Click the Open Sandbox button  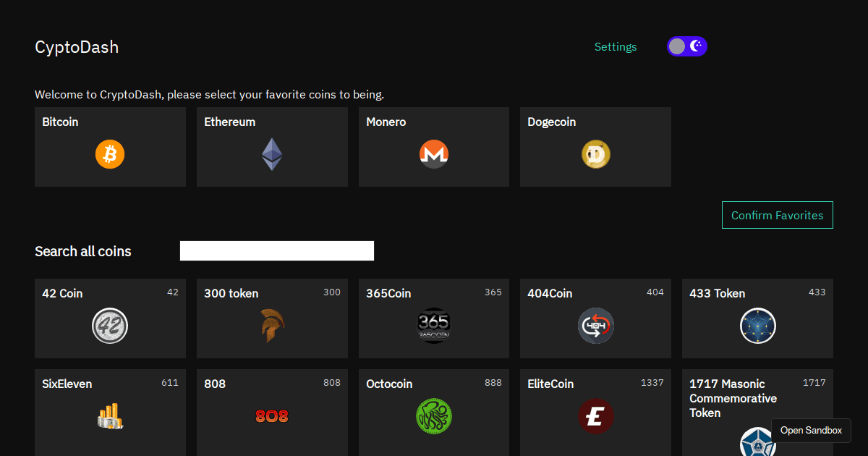811,430
